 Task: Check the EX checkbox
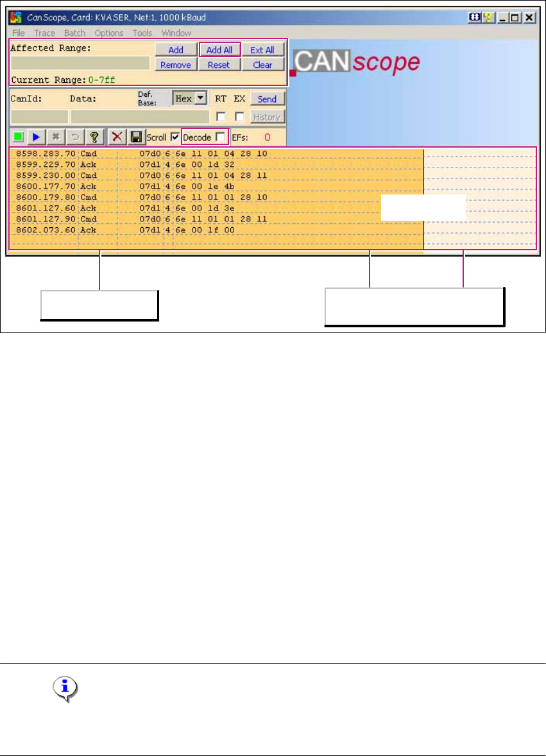(239, 117)
